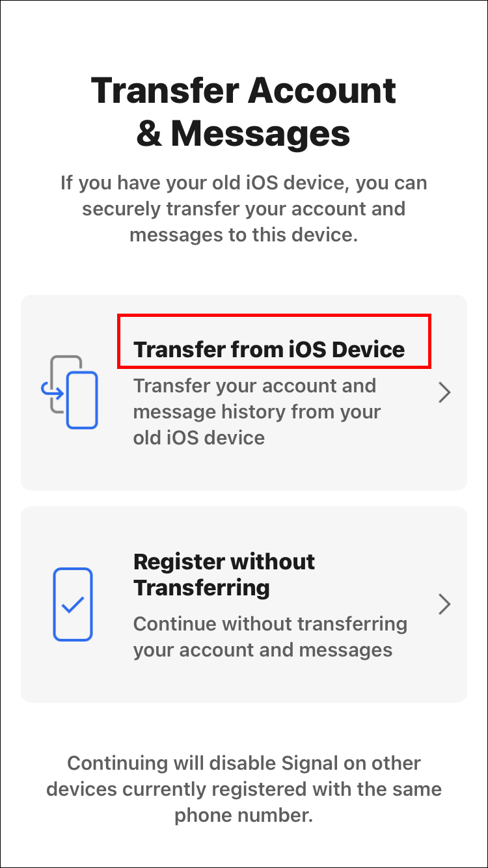The width and height of the screenshot is (488, 868).
Task: Click the 'phone number.' line in the footer
Action: [x=243, y=815]
